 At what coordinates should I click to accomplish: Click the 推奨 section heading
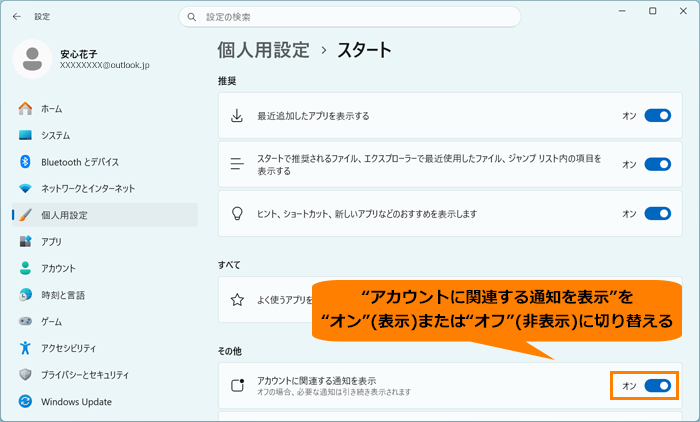(x=227, y=81)
